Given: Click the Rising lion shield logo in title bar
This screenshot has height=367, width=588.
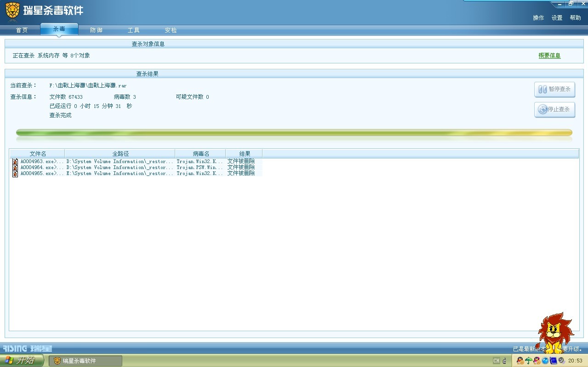Looking at the screenshot, I should (12, 10).
